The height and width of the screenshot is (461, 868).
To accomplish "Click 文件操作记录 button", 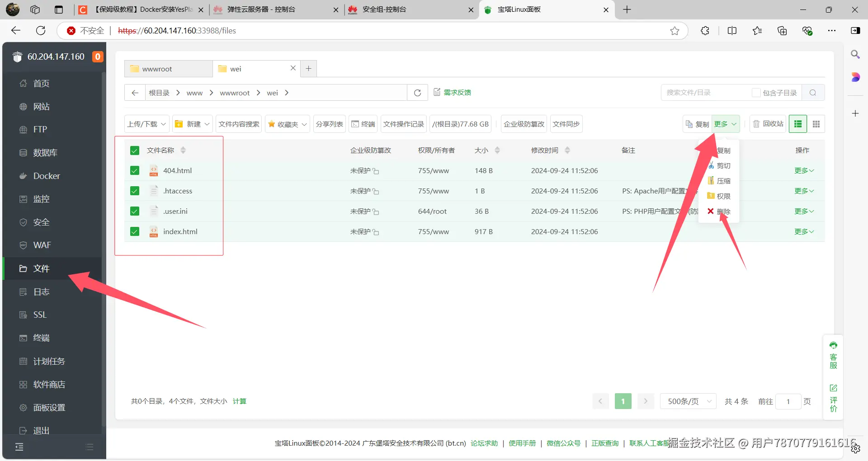I will 404,124.
